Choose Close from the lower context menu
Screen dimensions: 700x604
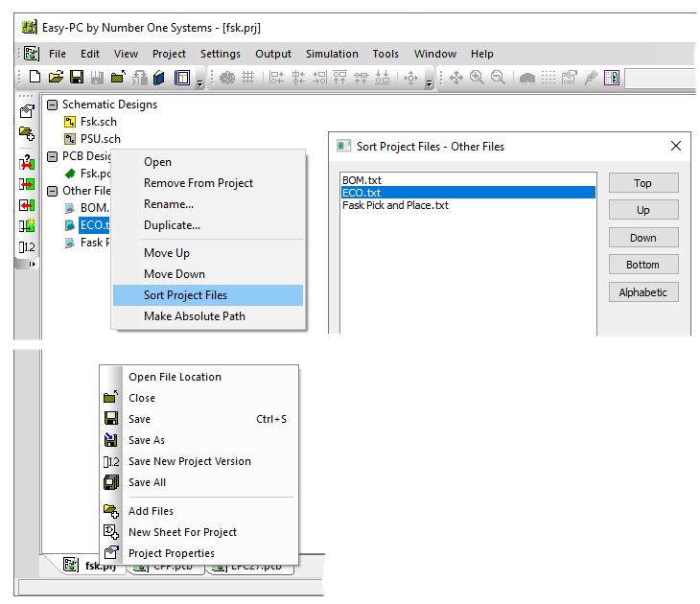pyautogui.click(x=199, y=398)
